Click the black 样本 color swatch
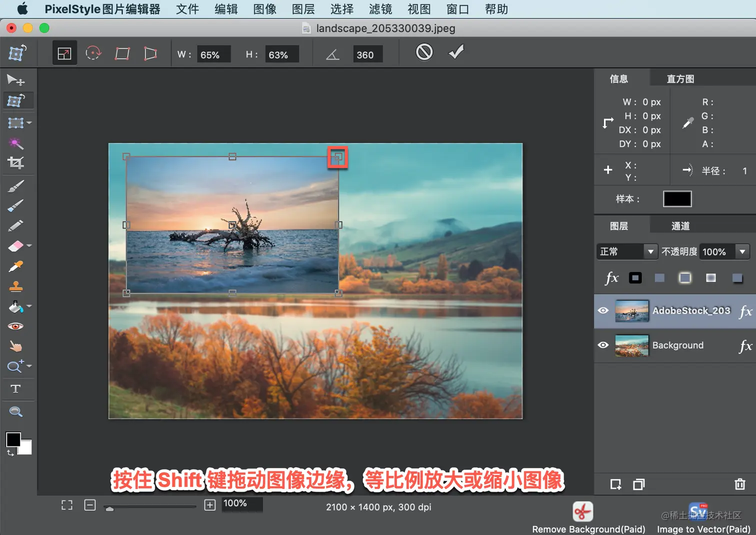 pos(677,199)
